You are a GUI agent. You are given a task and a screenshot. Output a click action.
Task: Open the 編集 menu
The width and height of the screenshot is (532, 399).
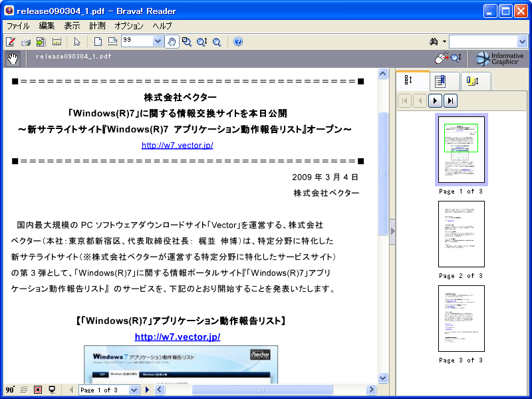click(47, 26)
